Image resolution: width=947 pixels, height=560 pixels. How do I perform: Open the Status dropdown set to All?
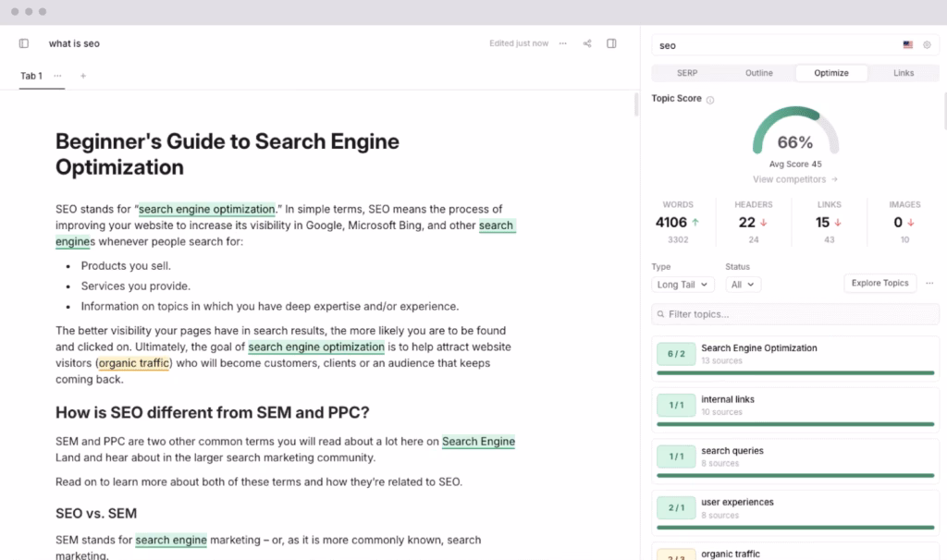click(742, 285)
